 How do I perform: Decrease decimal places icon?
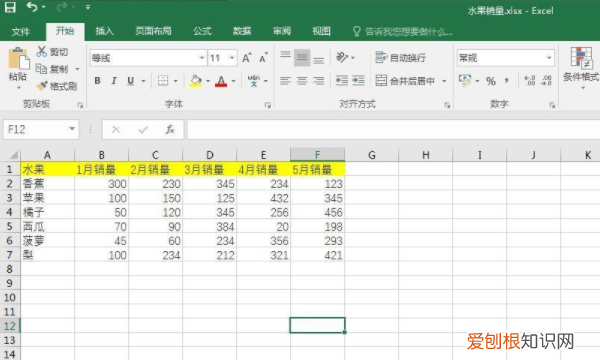pyautogui.click(x=546, y=81)
